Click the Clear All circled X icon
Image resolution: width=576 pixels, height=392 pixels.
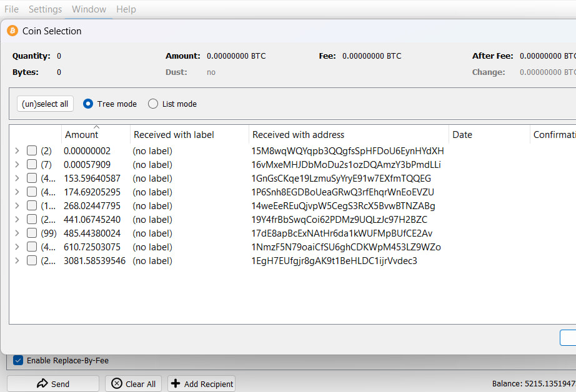[x=117, y=383]
